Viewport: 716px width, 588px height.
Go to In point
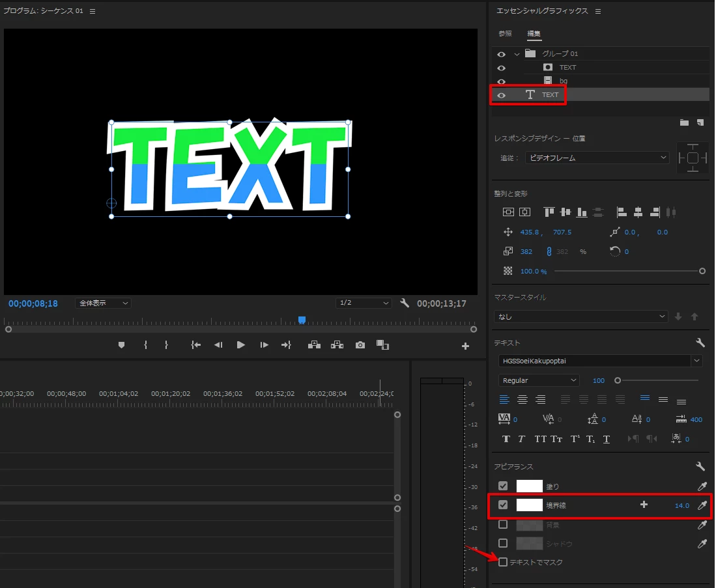pos(196,345)
